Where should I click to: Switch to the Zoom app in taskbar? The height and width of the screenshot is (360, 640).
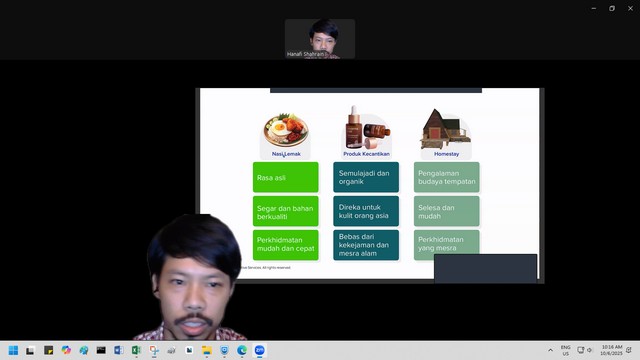point(260,350)
